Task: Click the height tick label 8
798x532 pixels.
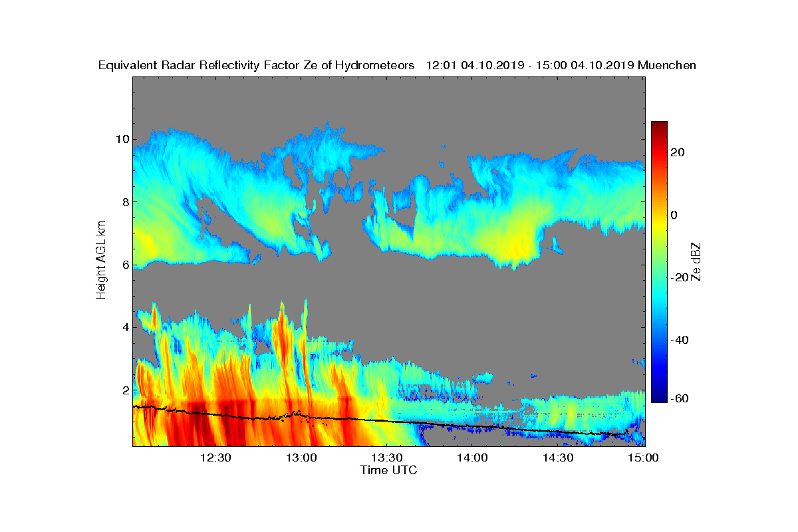Action: click(125, 201)
